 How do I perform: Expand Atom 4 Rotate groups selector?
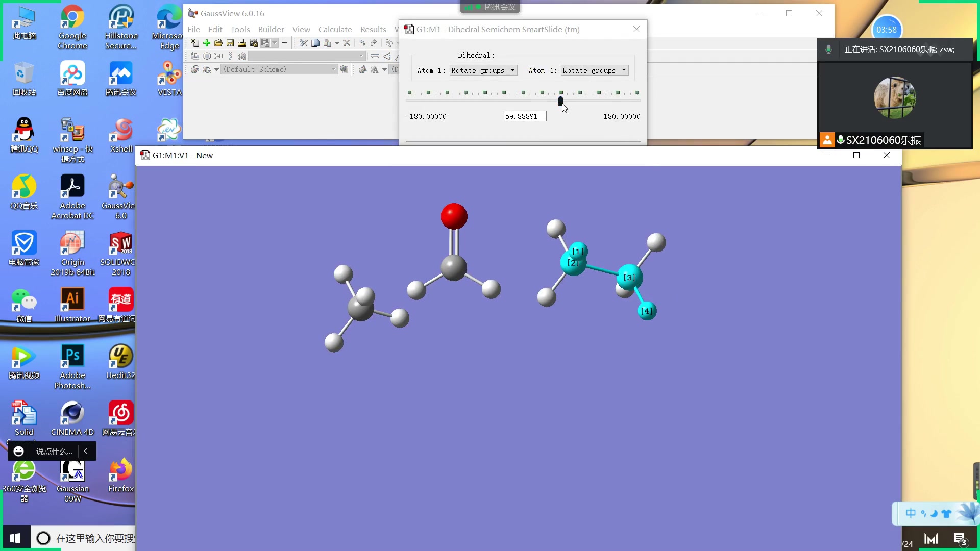coord(623,70)
